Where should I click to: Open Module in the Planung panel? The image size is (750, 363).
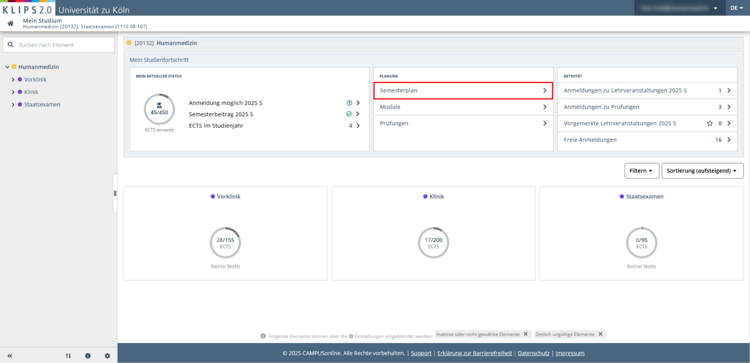463,107
